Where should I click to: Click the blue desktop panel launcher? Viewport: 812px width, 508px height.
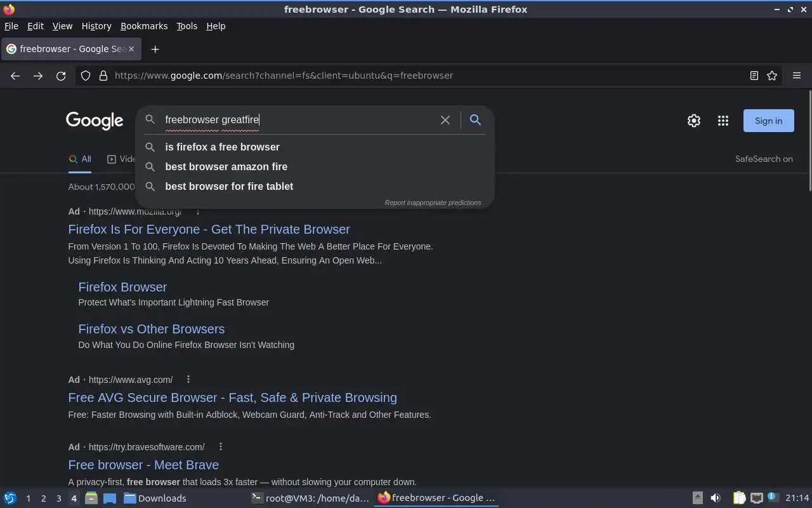(x=109, y=498)
